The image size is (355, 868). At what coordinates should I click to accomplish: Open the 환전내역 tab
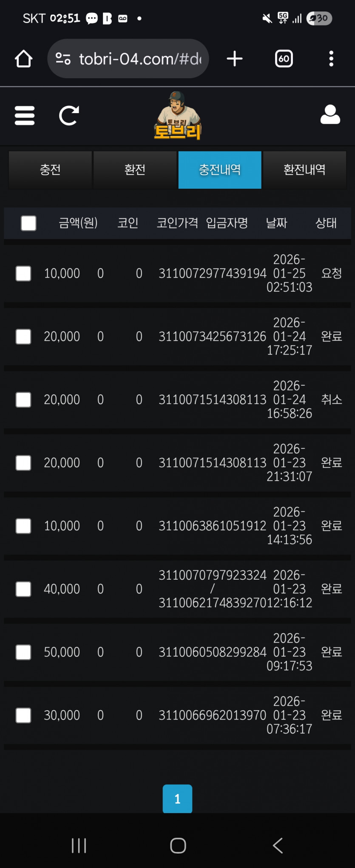click(304, 170)
